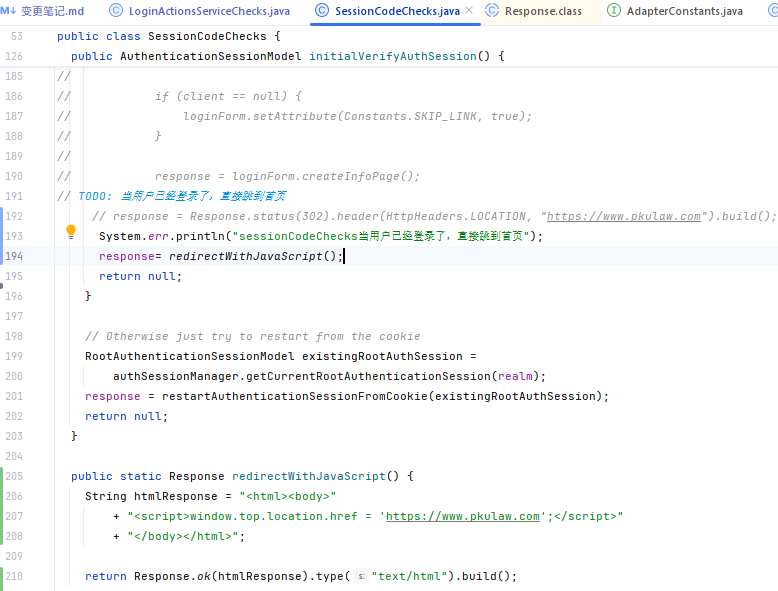This screenshot has width=778, height=591.
Task: Click sticky line 'public class SessionCodeChecks {'
Action: click(x=169, y=36)
